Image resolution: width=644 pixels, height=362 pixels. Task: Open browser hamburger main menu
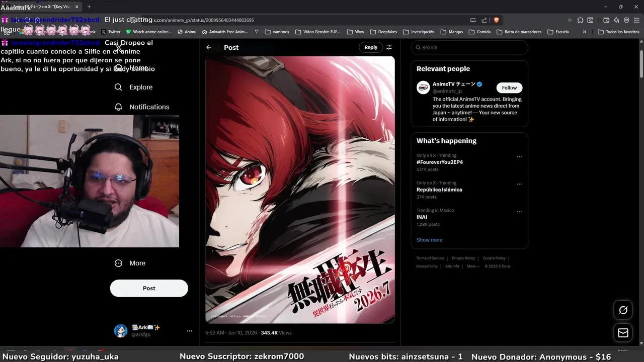pos(636,20)
